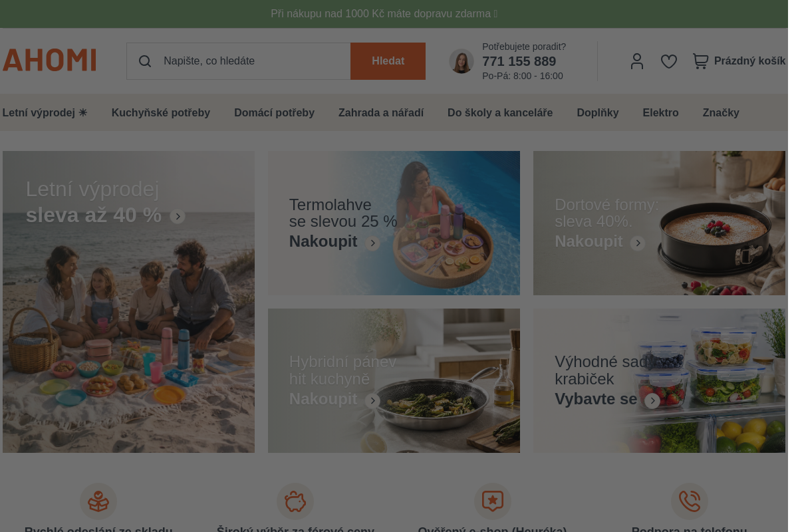
Task: Click 'Při nákupu nad 1000 Kč' free shipping notice
Action: click(x=384, y=13)
